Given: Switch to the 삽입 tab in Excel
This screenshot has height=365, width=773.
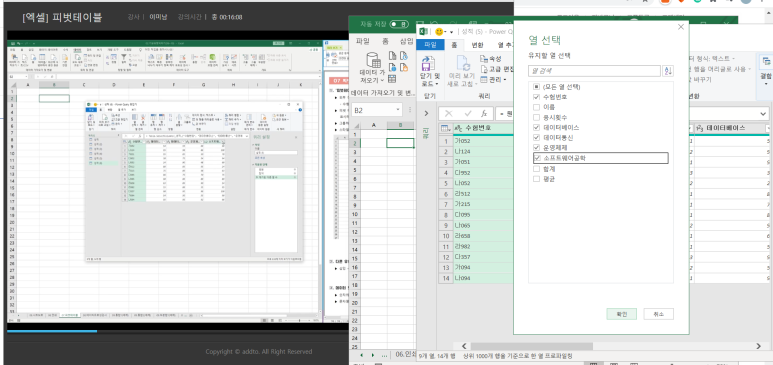Looking at the screenshot, I should (x=407, y=41).
